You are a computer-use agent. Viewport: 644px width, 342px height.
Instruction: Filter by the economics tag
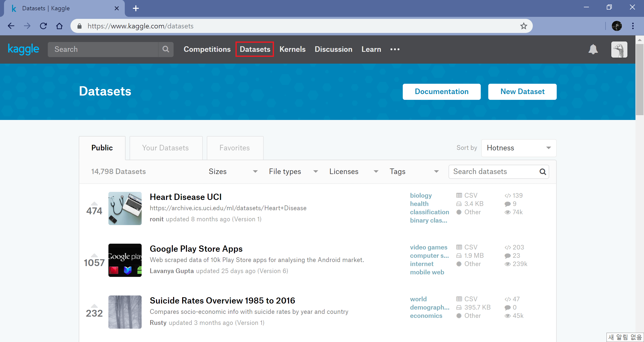pyautogui.click(x=426, y=316)
